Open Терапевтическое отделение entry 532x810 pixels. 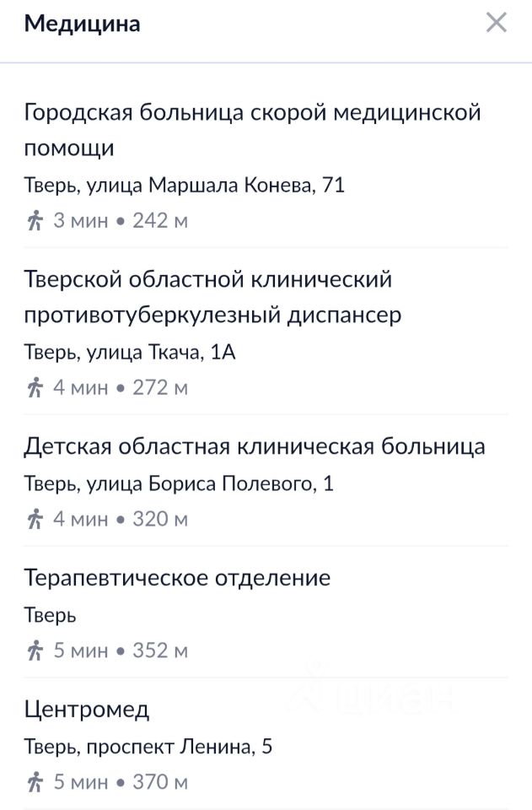point(177,578)
